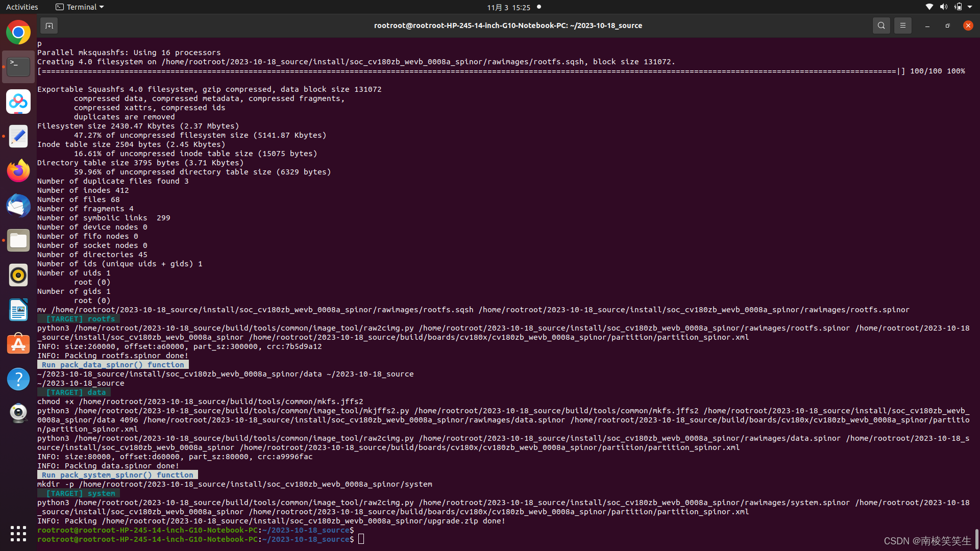Viewport: 980px width, 551px height.
Task: Click the terminal window title text
Action: click(508, 26)
